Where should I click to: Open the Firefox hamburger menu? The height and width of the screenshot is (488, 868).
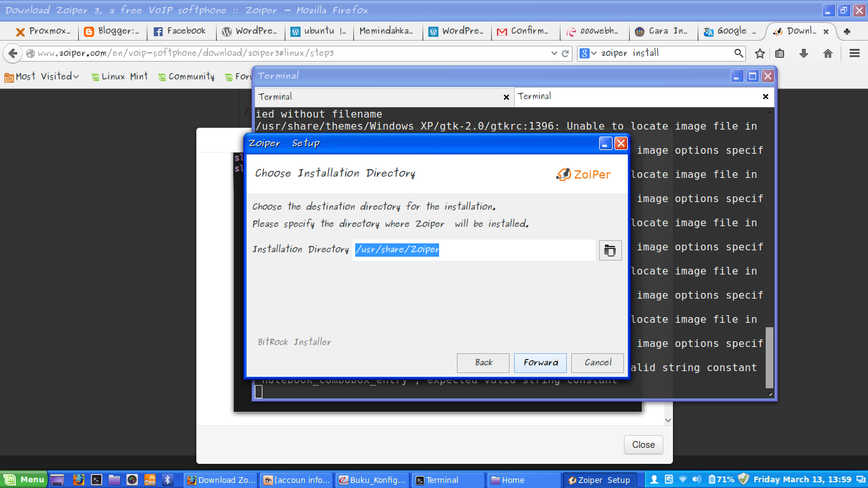tap(855, 53)
